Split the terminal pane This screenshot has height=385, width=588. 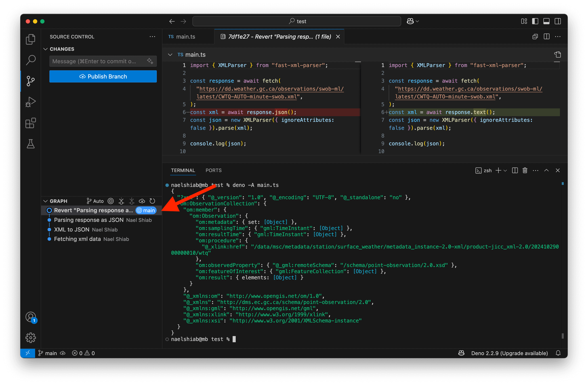pos(515,170)
